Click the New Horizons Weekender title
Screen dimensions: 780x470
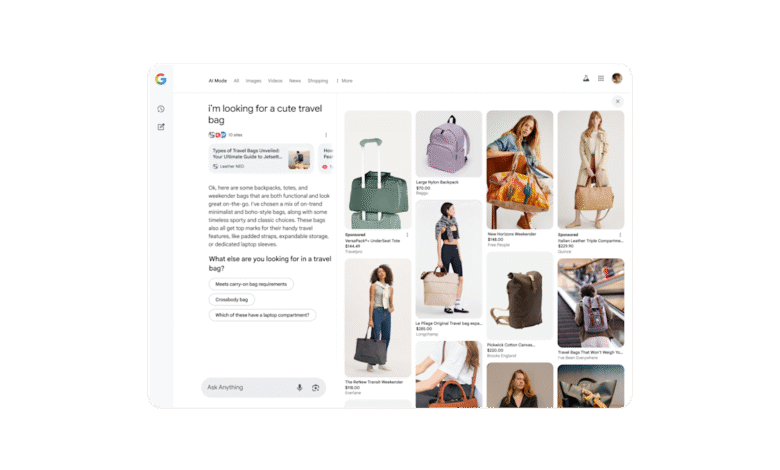(x=512, y=234)
